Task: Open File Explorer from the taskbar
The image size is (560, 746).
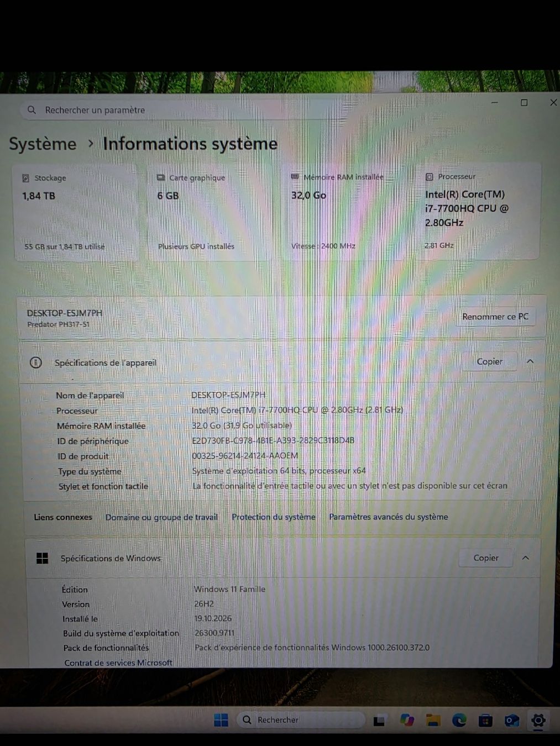Action: [433, 720]
